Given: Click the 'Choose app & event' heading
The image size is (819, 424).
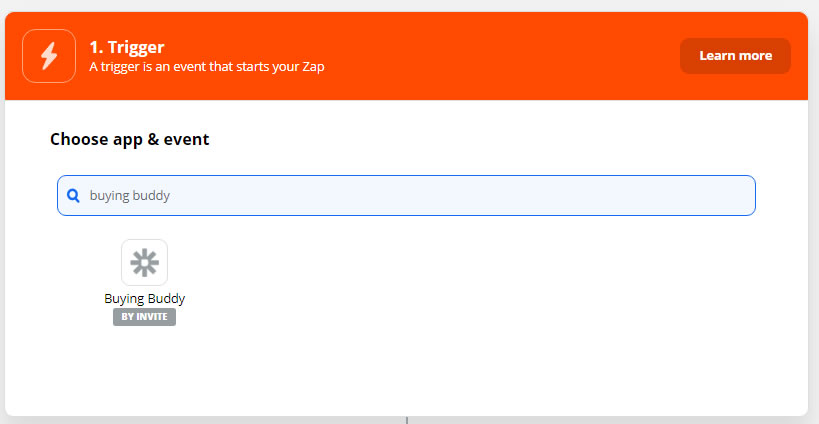Looking at the screenshot, I should [x=130, y=139].
